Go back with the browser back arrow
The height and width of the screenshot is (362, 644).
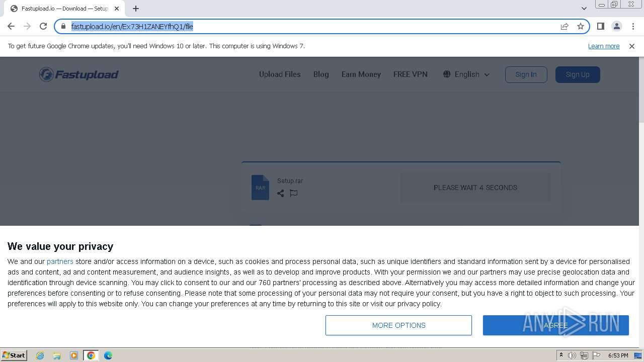point(11,26)
